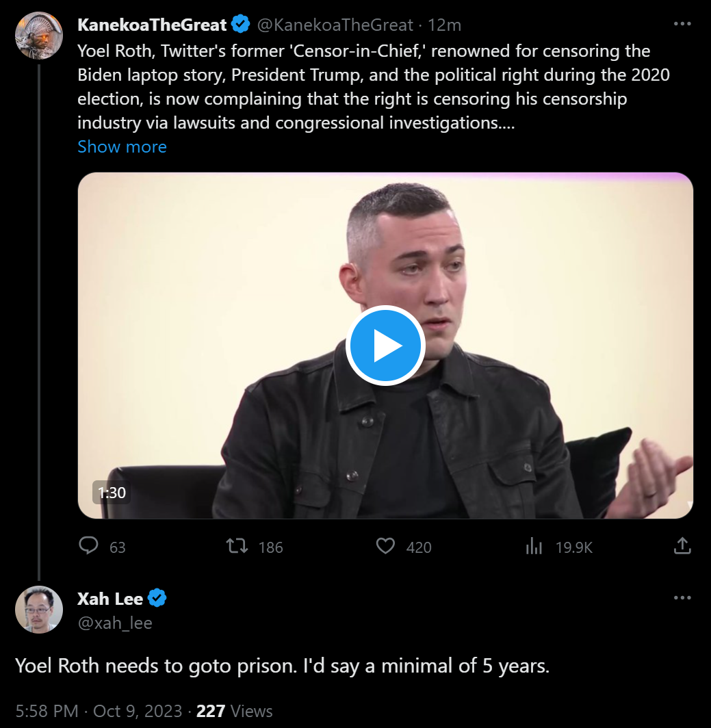Expand tweet text with Show more
The image size is (711, 728).
tap(122, 146)
